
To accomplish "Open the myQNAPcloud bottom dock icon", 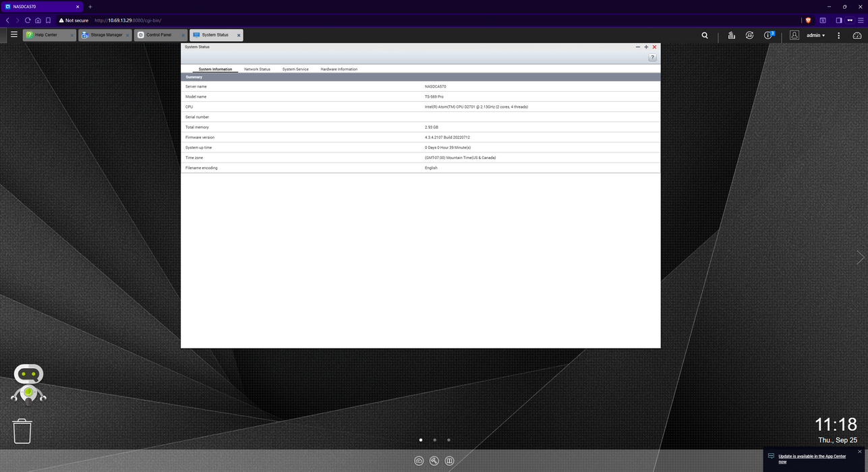I will point(419,461).
